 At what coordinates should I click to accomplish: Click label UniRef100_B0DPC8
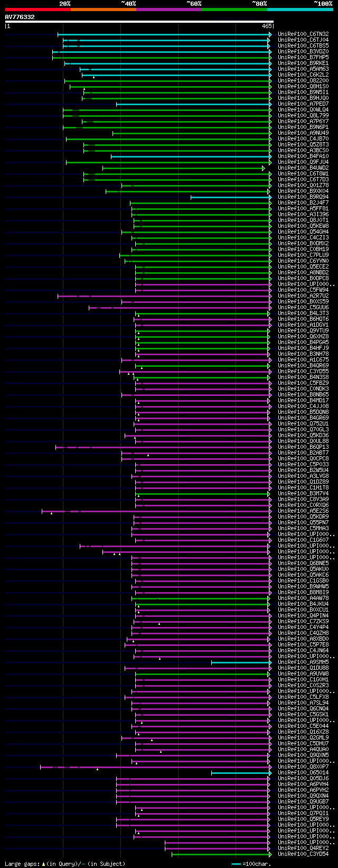303,279
